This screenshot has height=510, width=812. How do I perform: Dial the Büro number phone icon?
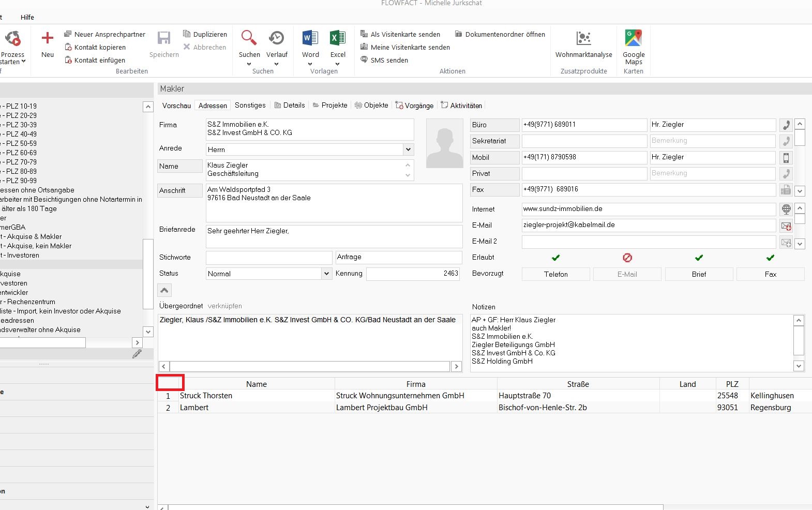pyautogui.click(x=786, y=125)
